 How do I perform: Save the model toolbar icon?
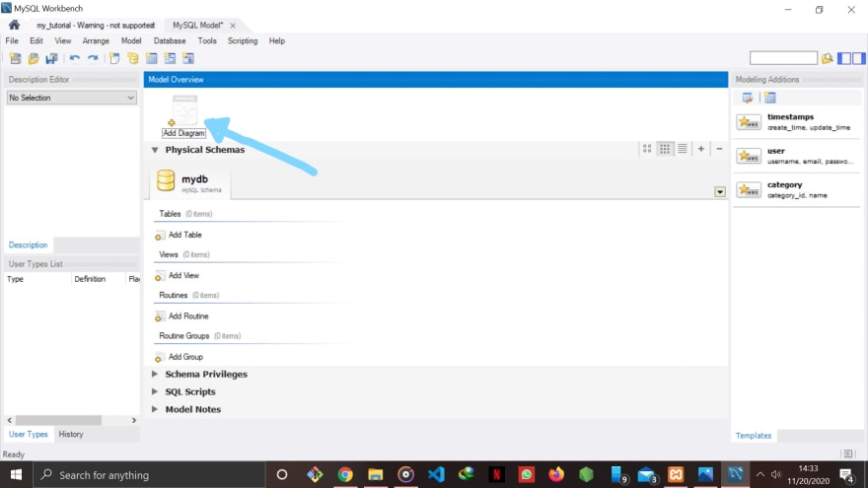(52, 58)
